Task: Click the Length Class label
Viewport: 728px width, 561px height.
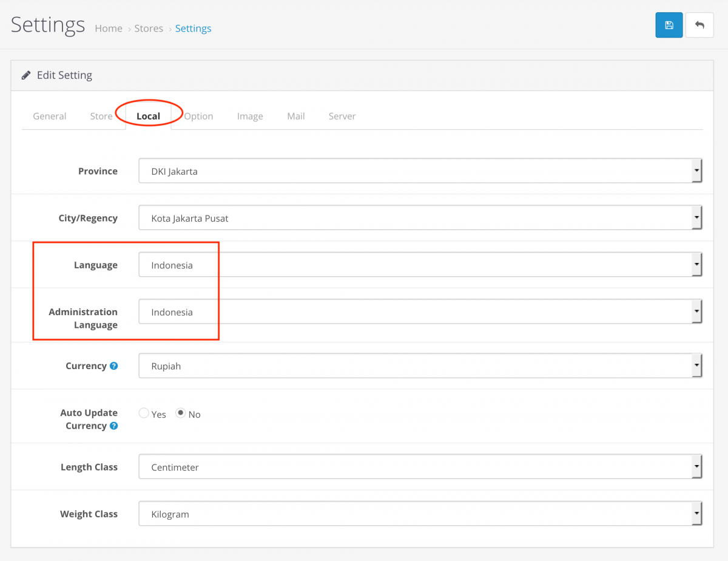Action: [x=89, y=467]
